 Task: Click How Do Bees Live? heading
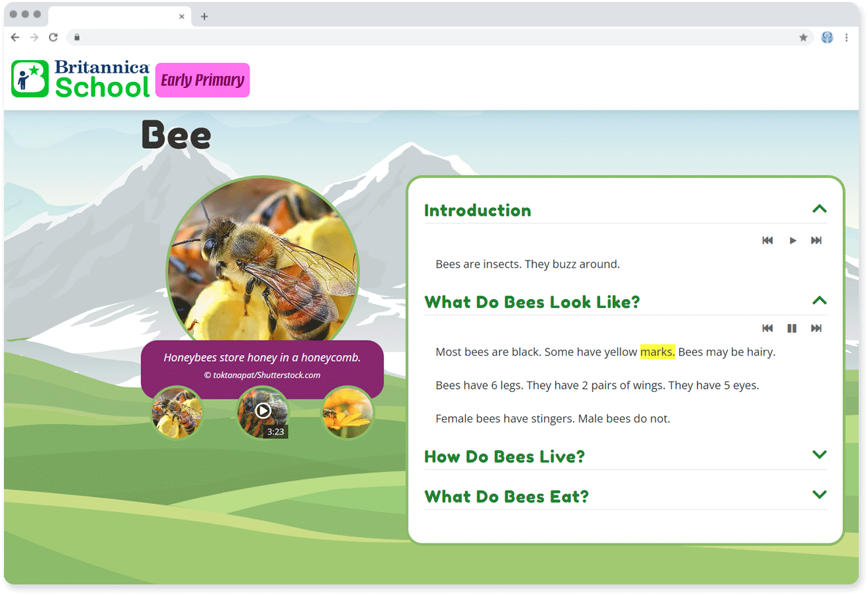tap(505, 457)
